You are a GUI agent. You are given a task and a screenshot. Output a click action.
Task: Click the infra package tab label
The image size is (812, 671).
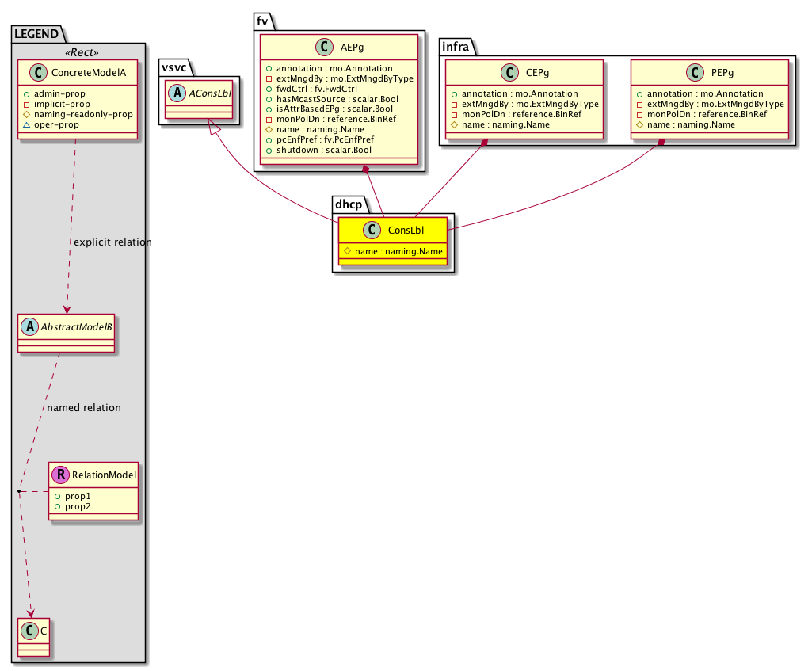pos(458,47)
